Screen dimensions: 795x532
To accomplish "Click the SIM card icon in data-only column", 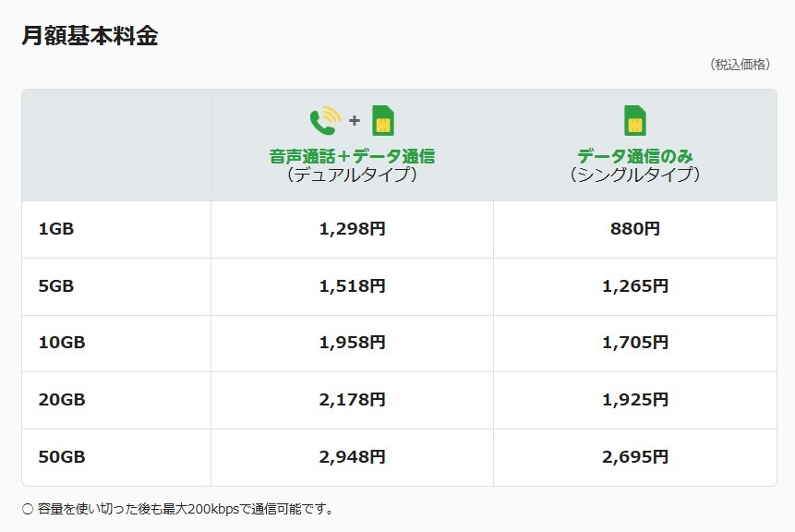I will point(634,121).
